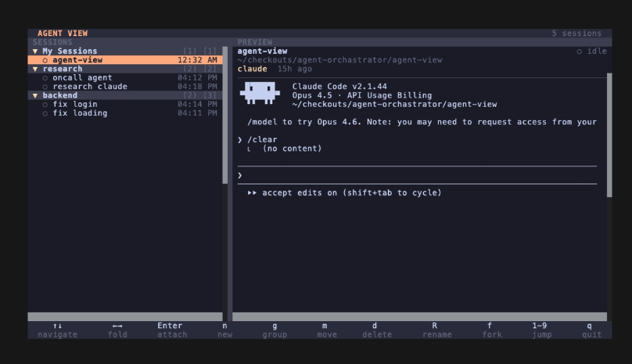Click the 04:14 PM timestamp
Screen dimensions: 632x364
pos(197,105)
